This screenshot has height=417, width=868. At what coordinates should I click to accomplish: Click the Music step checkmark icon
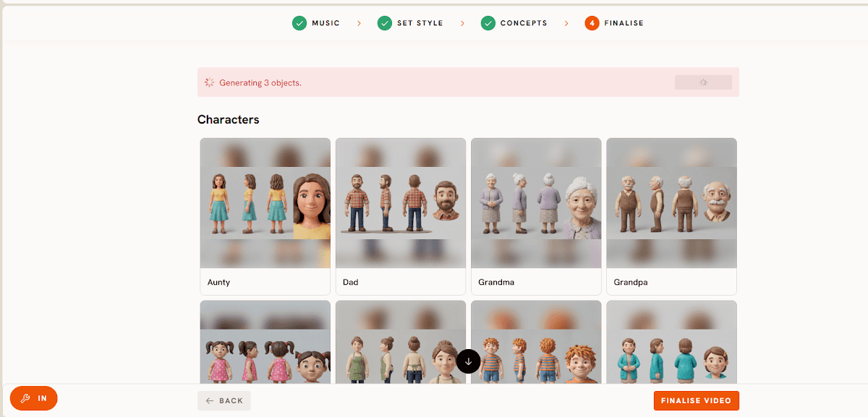point(299,23)
